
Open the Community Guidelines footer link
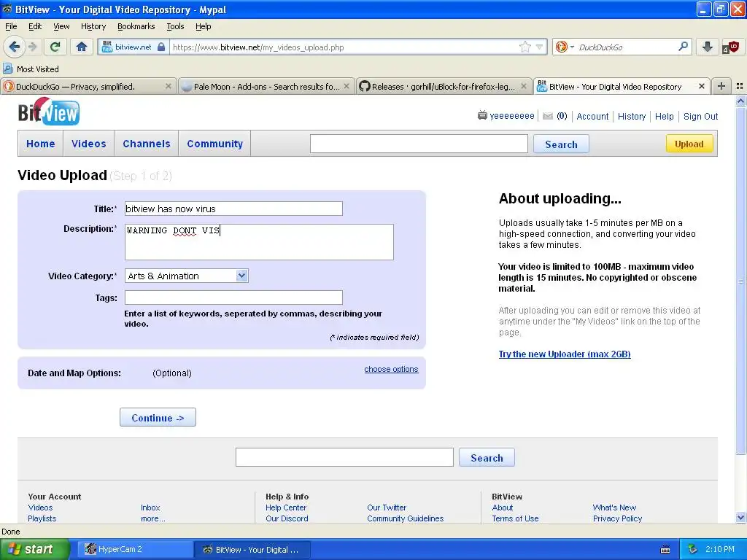405,518
